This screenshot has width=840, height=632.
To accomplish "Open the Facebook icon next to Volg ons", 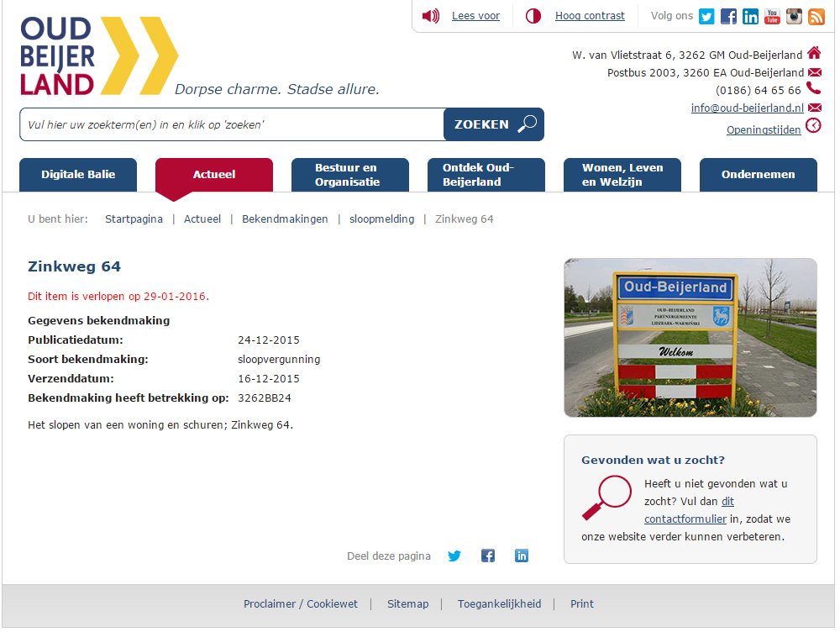I will coord(728,16).
